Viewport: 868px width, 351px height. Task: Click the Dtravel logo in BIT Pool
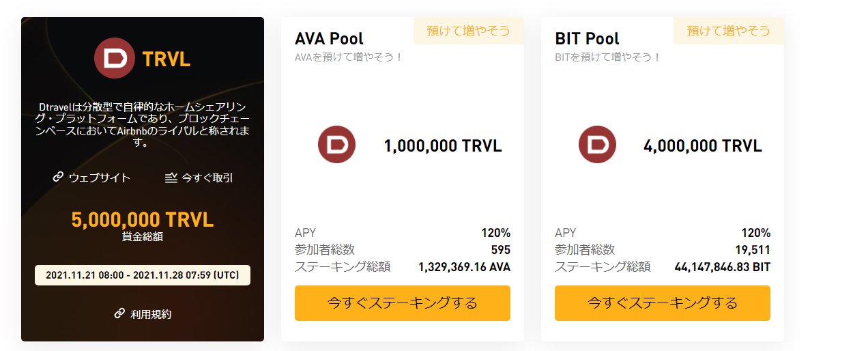click(597, 145)
